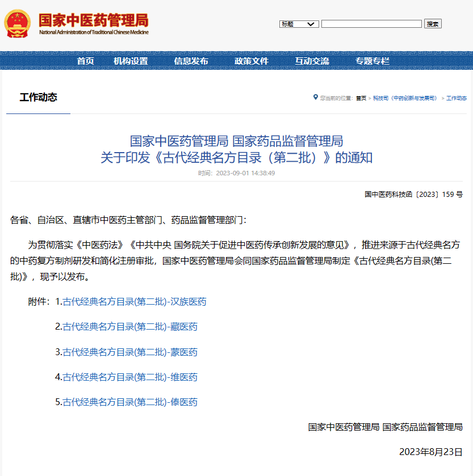Open attachment 维医药 catalog link
The width and height of the screenshot is (473, 476).
pyautogui.click(x=130, y=377)
